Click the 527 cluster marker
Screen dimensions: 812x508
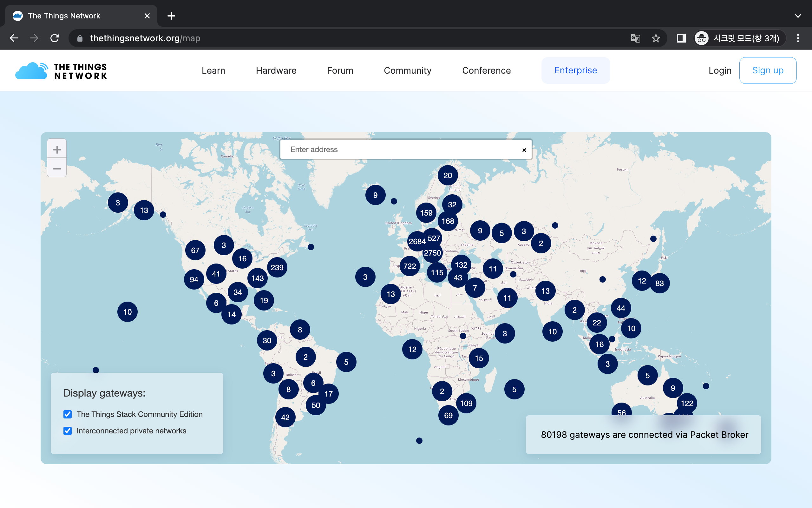pos(434,238)
